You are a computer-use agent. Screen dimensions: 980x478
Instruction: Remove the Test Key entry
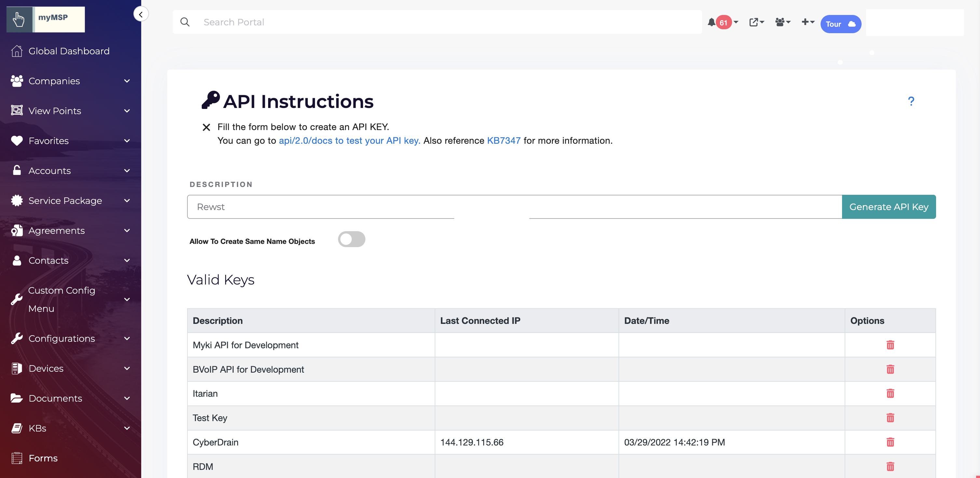890,418
